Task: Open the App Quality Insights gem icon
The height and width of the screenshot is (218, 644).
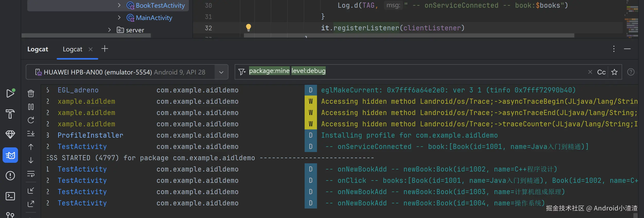Action: tap(10, 134)
